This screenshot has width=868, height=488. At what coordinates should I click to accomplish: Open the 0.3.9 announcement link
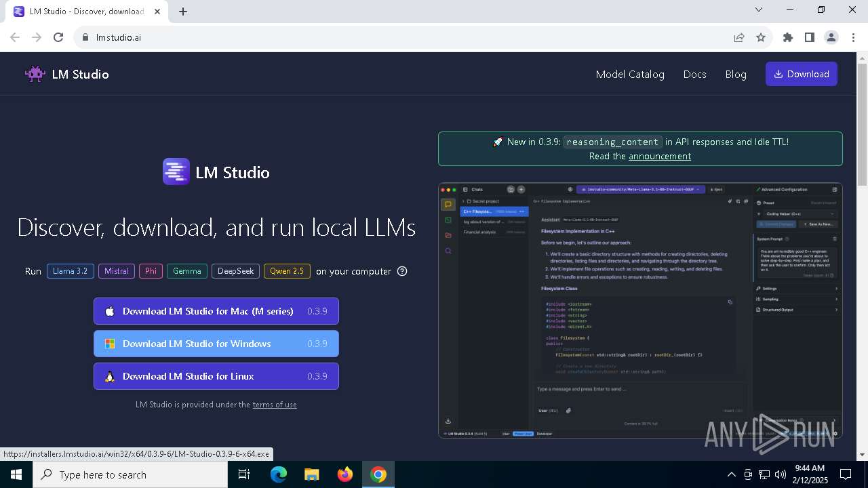pyautogui.click(x=660, y=156)
